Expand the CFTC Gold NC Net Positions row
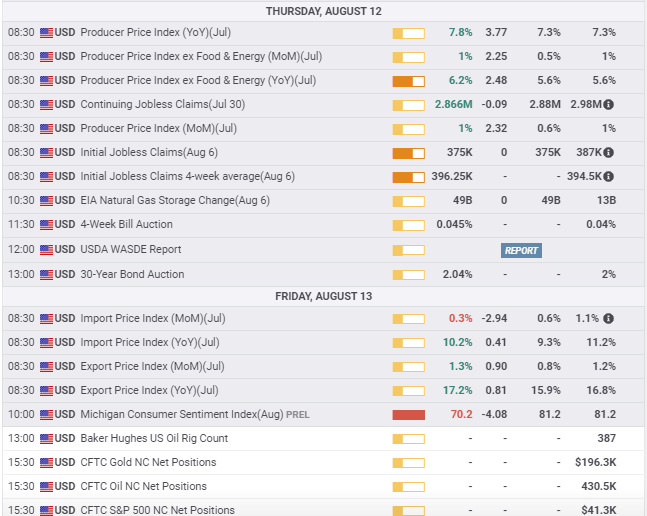 (x=148, y=463)
